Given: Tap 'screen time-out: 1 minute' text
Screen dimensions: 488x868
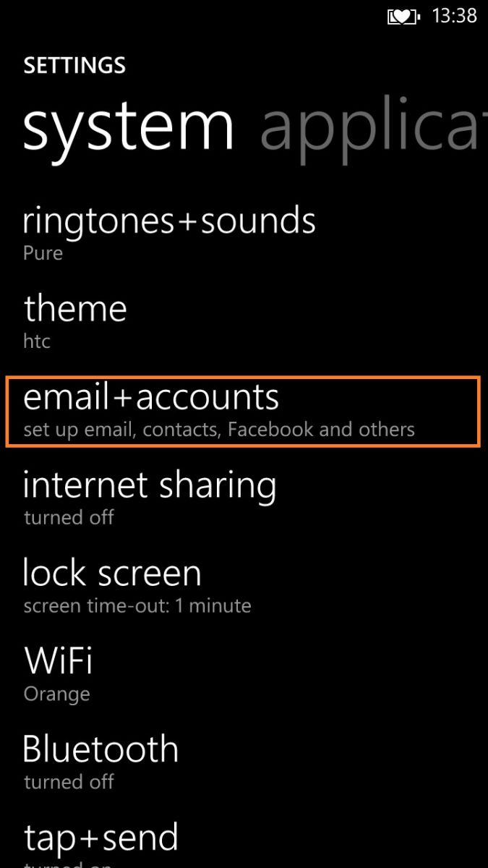Looking at the screenshot, I should click(137, 605).
